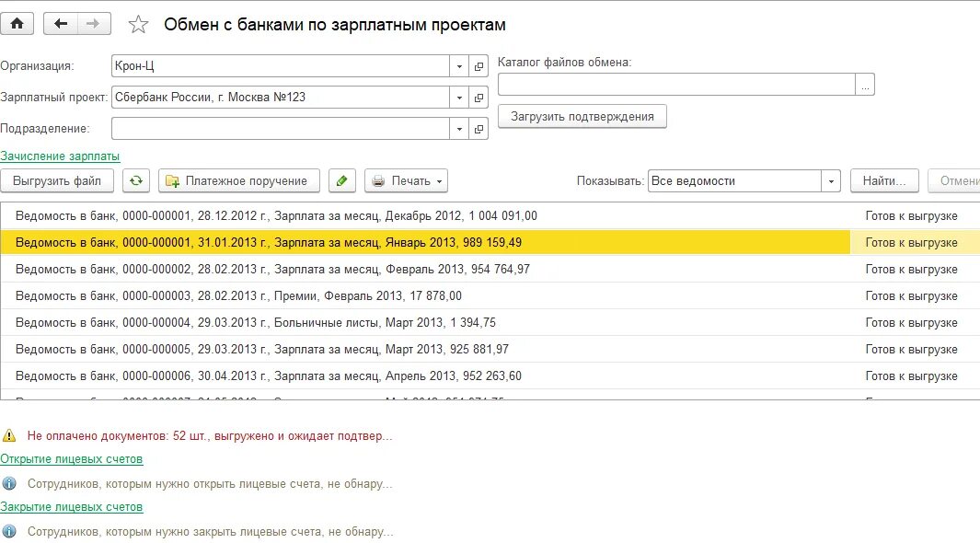The image size is (980, 543).
Task: Click message about employees needing accounts opened
Action: (210, 484)
